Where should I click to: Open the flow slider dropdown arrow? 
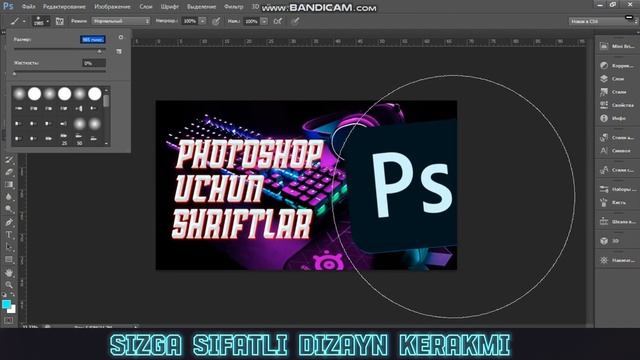[x=264, y=21]
